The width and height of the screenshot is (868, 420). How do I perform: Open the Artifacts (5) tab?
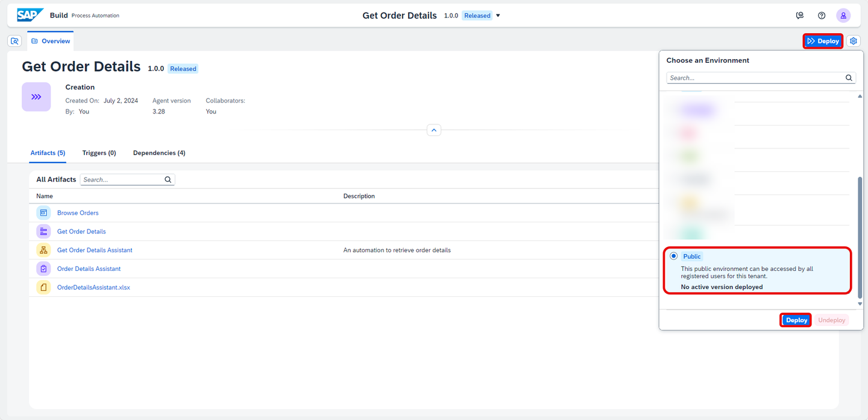(x=48, y=153)
